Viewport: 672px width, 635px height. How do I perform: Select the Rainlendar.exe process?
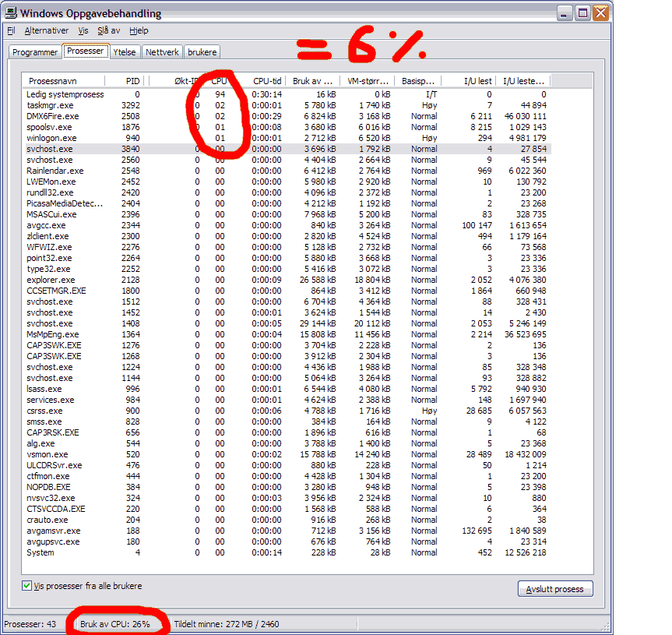pyautogui.click(x=287, y=170)
